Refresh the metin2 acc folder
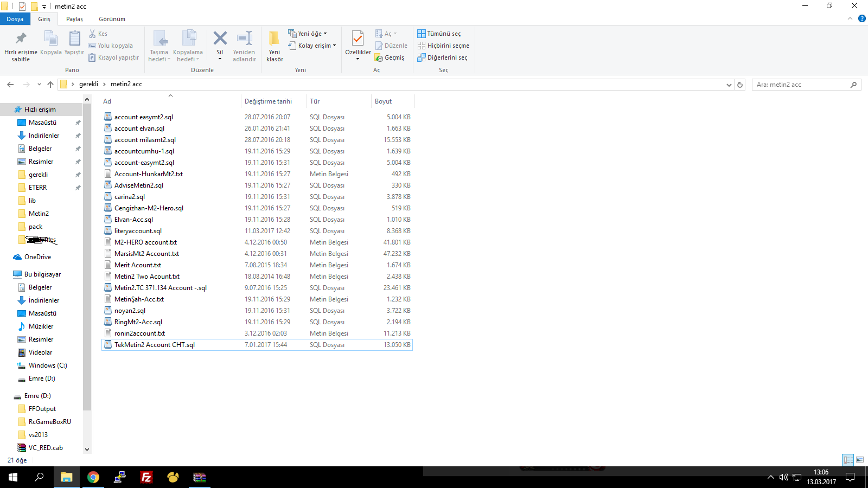This screenshot has width=868, height=488. pyautogui.click(x=740, y=85)
